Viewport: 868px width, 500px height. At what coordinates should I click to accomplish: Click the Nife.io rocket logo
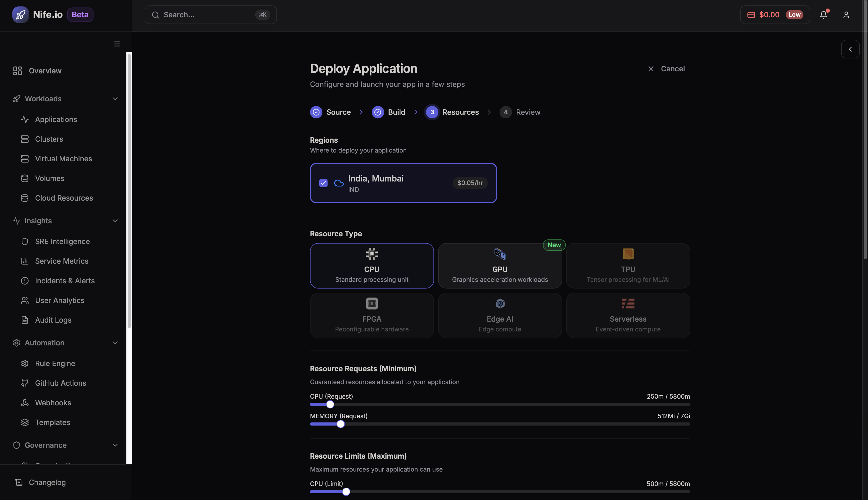tap(21, 15)
